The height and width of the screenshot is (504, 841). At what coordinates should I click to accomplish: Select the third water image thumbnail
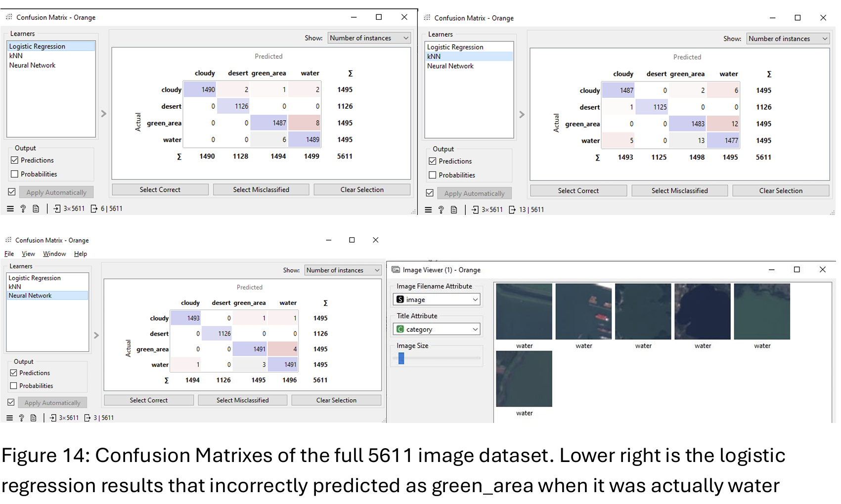[x=643, y=311]
